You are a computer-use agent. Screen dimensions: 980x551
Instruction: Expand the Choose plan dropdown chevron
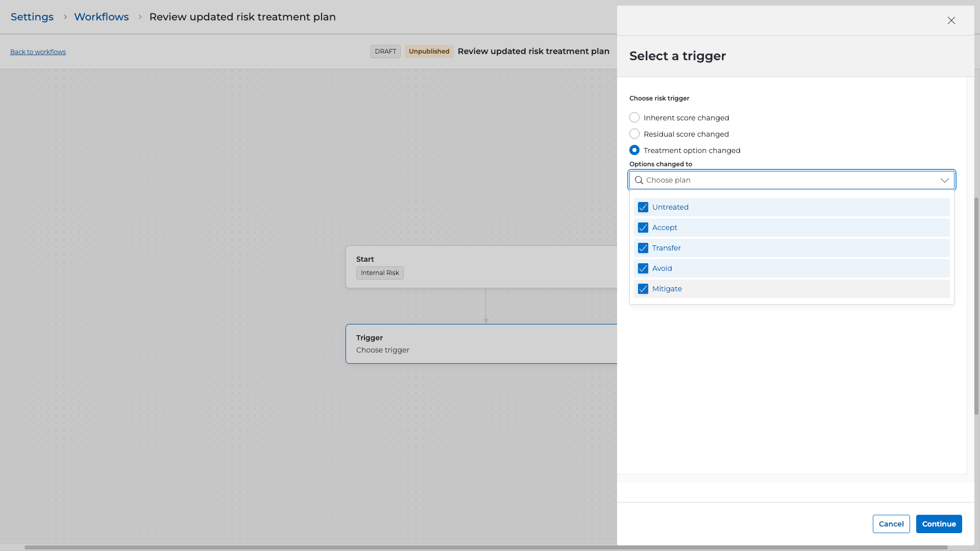click(x=944, y=180)
